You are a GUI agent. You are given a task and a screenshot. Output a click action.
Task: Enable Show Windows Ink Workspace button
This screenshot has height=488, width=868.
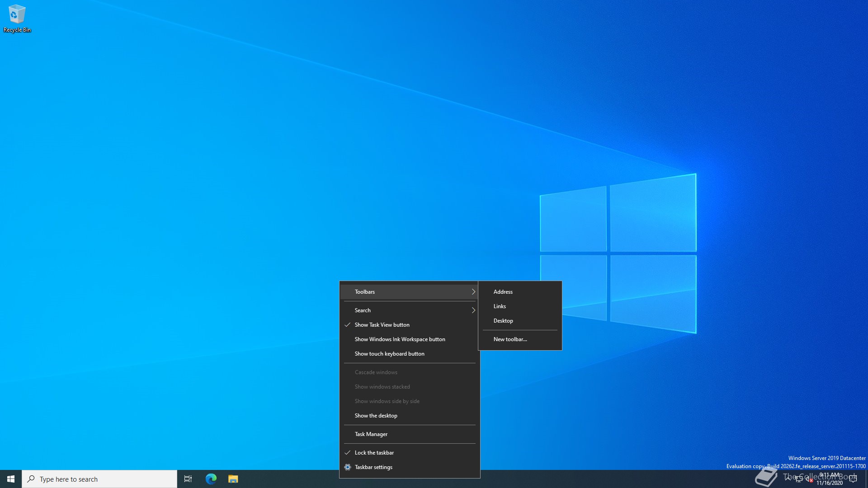400,339
